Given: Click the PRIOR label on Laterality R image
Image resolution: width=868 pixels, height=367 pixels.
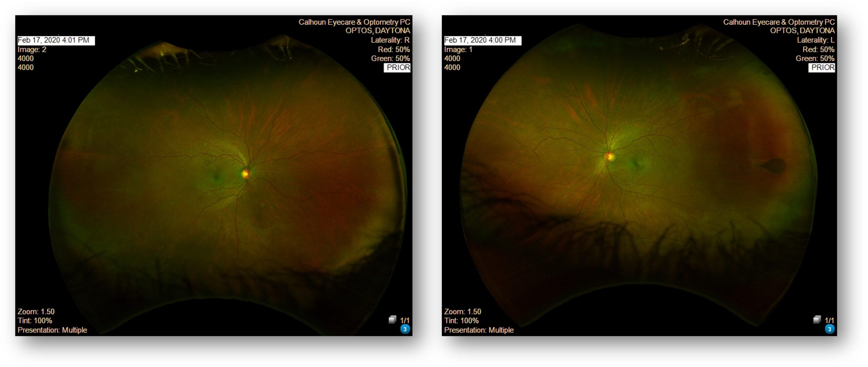Looking at the screenshot, I should point(397,67).
